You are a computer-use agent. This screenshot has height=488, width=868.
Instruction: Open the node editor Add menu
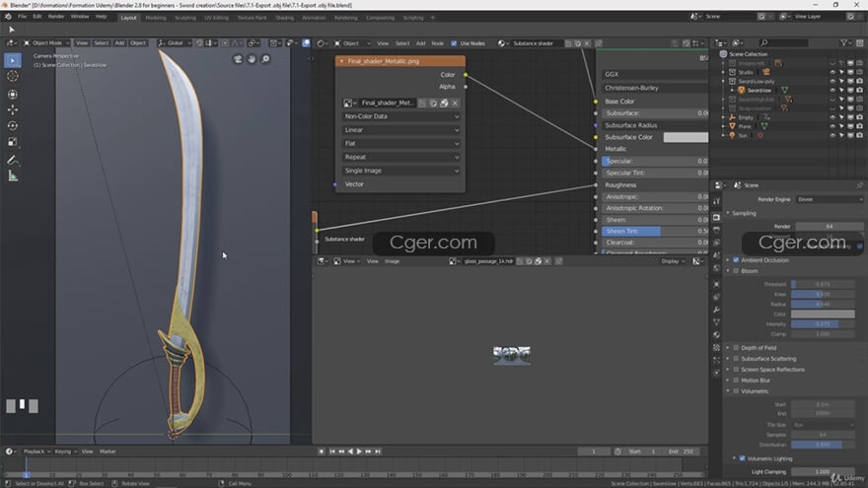coord(421,43)
